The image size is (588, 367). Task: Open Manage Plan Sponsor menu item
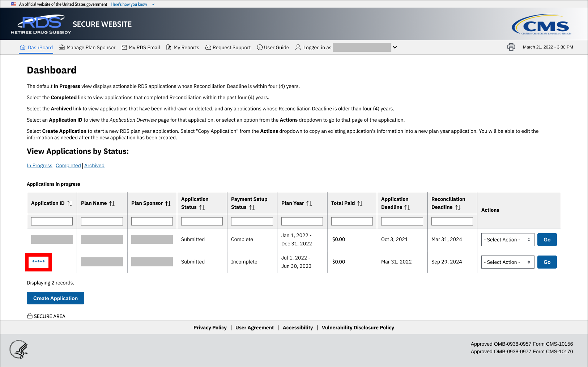tap(87, 47)
